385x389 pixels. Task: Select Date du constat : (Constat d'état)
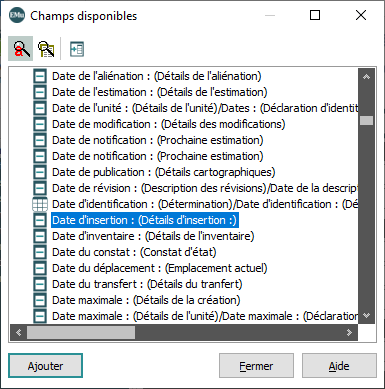point(134,252)
